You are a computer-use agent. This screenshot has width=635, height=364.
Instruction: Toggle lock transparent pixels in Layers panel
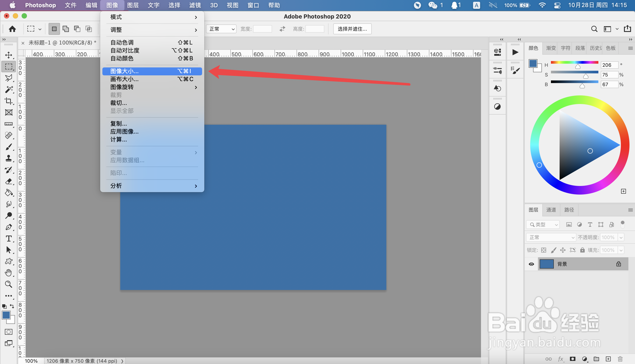pos(544,250)
